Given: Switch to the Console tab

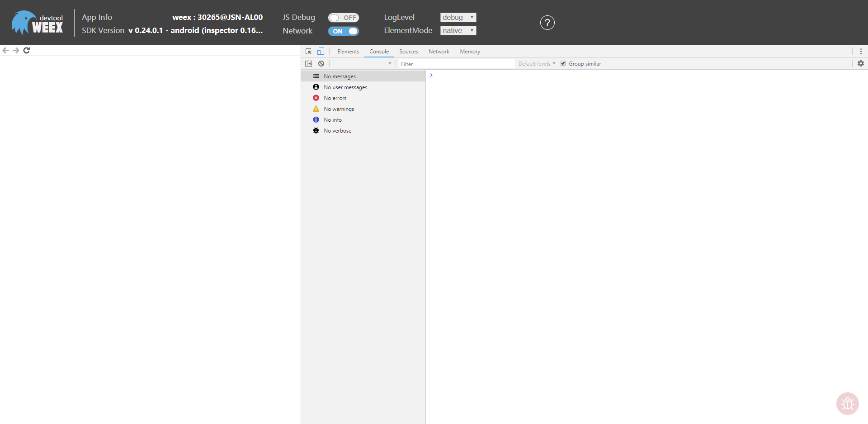Looking at the screenshot, I should pyautogui.click(x=379, y=52).
